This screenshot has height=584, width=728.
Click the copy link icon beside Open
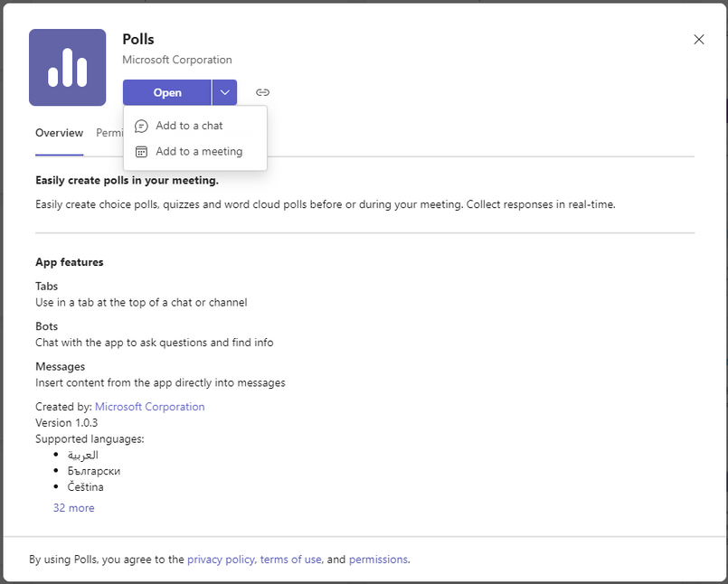tap(262, 92)
